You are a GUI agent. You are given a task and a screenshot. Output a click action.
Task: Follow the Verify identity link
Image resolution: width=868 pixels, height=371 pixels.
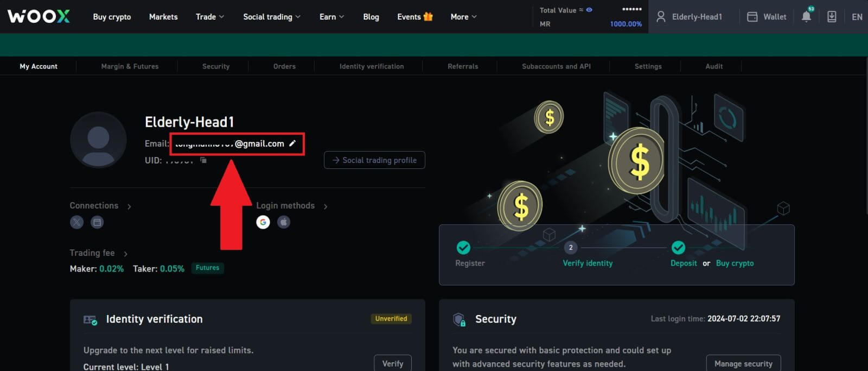(x=588, y=263)
